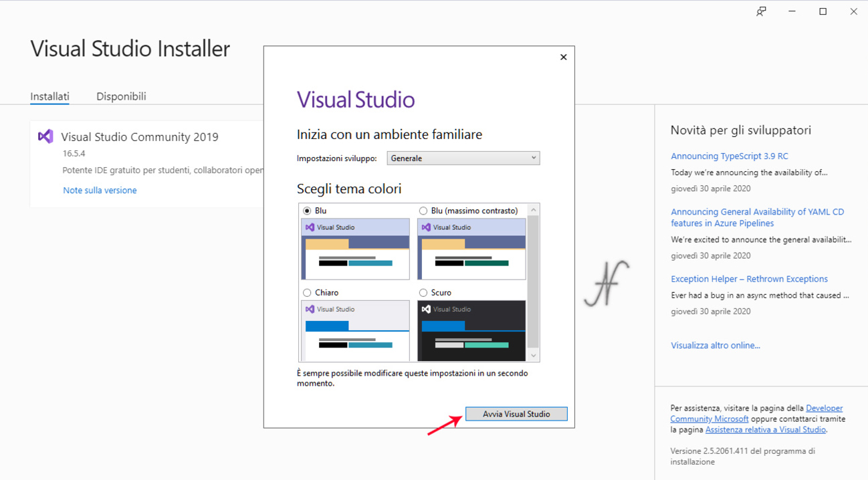Open Exception Helper – Rethrown Exceptions article
The image size is (868, 480).
point(749,279)
